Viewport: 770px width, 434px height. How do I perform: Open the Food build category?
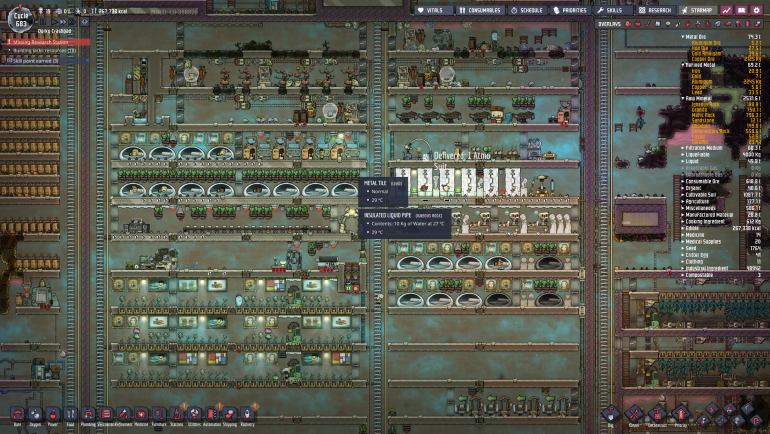(70, 415)
